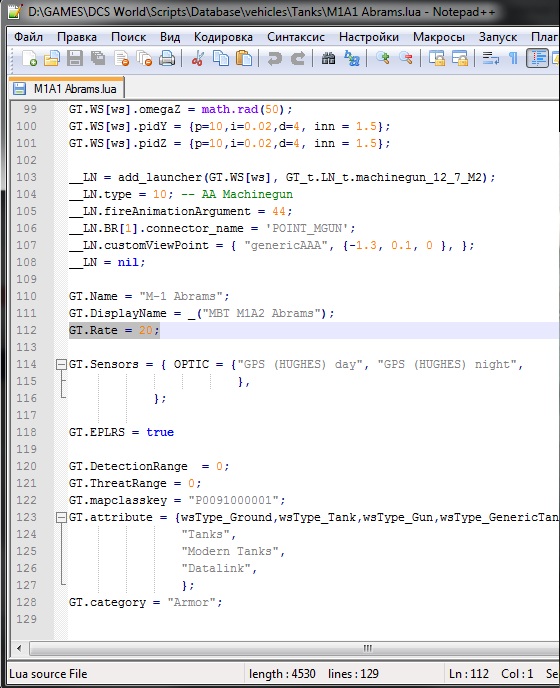Click the Copy toolbar icon
560x688 pixels.
pos(221,58)
